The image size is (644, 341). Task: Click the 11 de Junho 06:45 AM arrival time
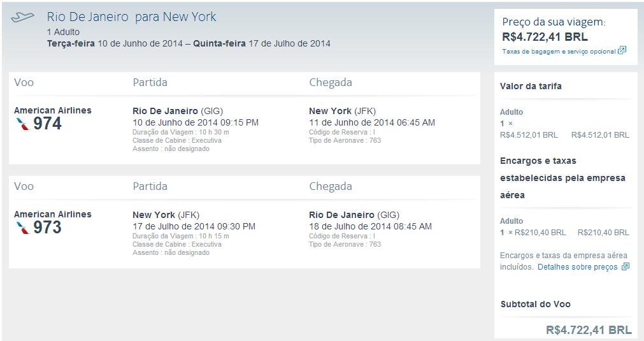(x=372, y=122)
